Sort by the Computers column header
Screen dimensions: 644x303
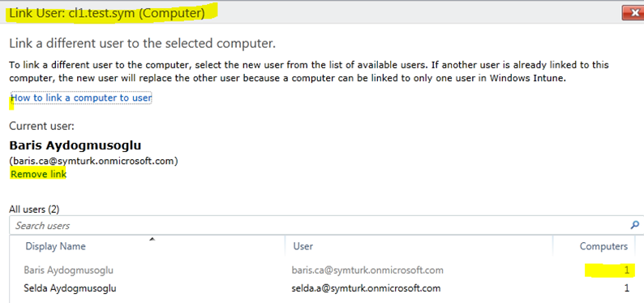(x=603, y=246)
